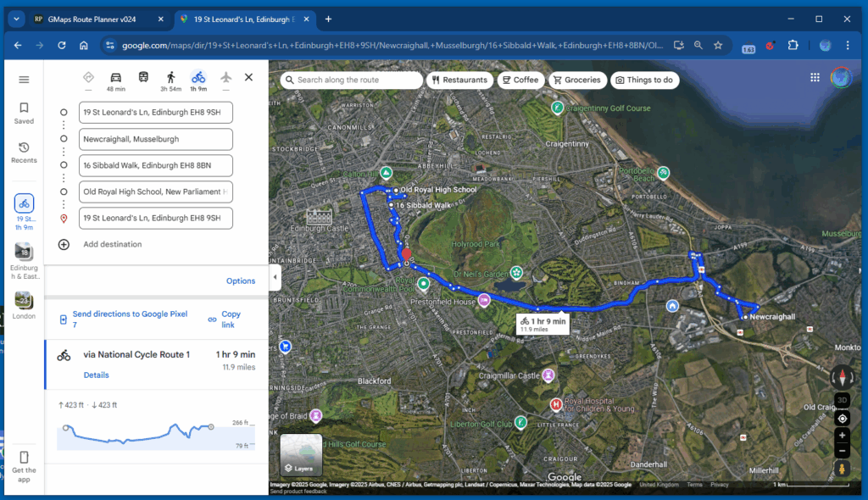Close the GMaps Route Planner v024 tab

pyautogui.click(x=160, y=19)
